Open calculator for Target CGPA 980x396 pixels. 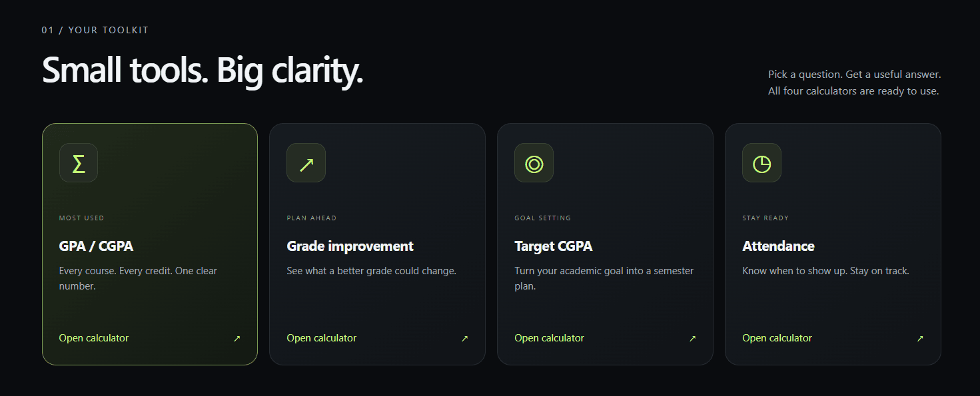click(550, 338)
